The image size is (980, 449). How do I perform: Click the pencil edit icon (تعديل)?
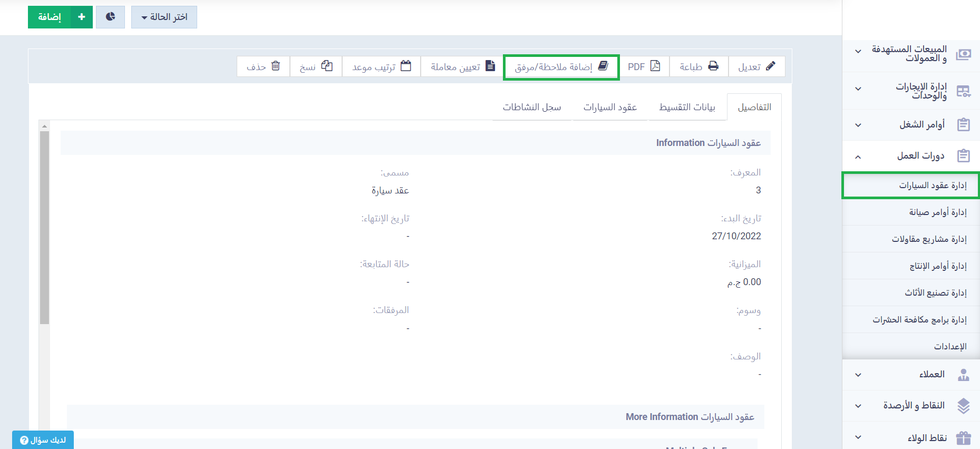point(770,66)
